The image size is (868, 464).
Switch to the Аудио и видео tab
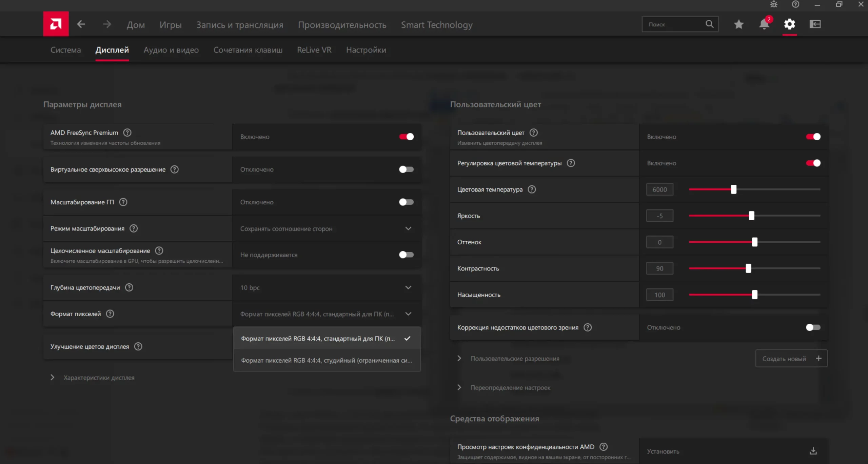(171, 50)
